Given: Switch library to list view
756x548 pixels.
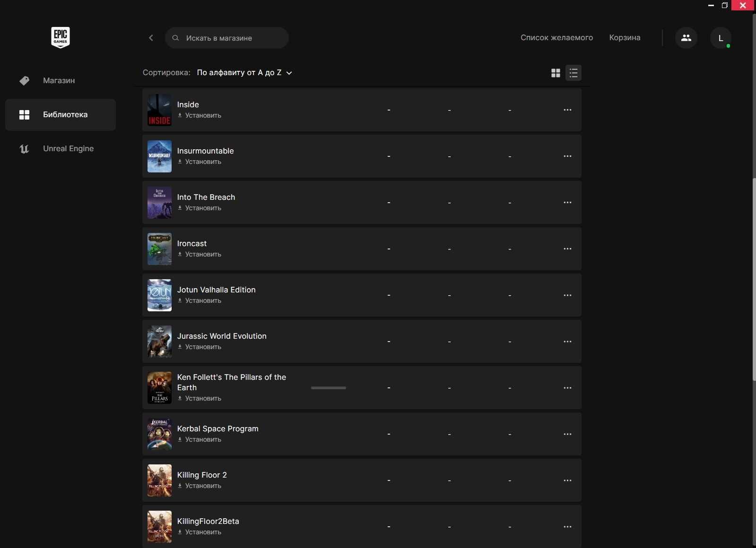Looking at the screenshot, I should (x=574, y=73).
